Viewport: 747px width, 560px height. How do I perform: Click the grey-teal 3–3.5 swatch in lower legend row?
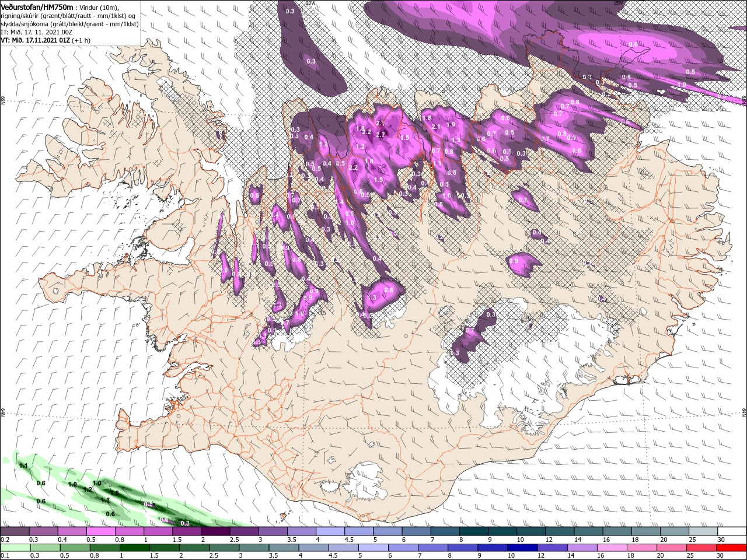coord(255,547)
